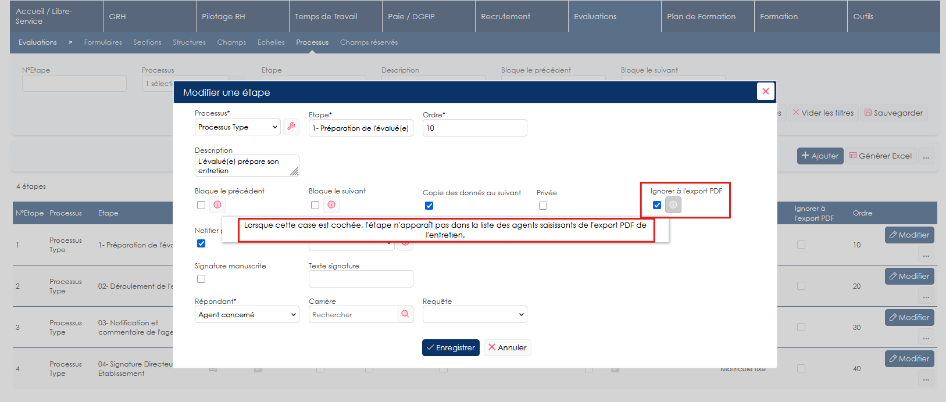This screenshot has width=946, height=402.
Task: Switch to the Champs réservés sub-tab
Action: click(x=369, y=43)
